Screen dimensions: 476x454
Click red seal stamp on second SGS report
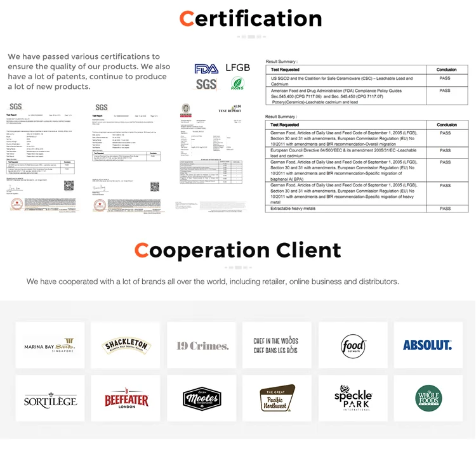pyautogui.click(x=100, y=205)
